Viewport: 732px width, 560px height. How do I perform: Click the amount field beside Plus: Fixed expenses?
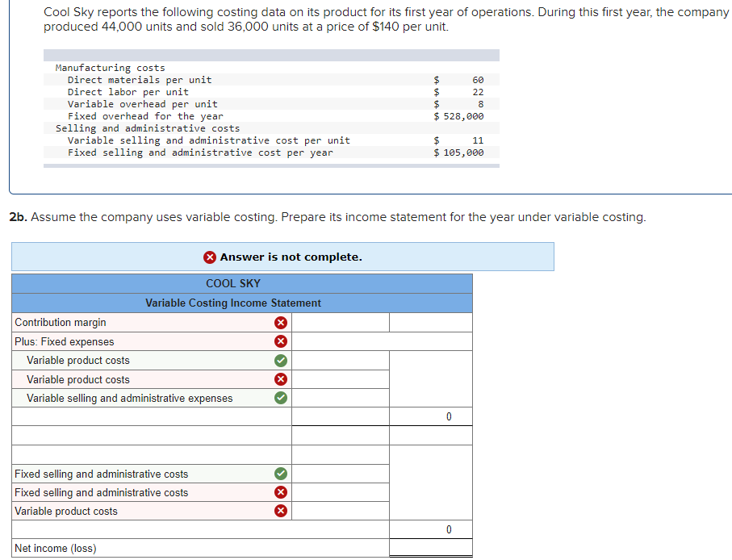tap(382, 341)
